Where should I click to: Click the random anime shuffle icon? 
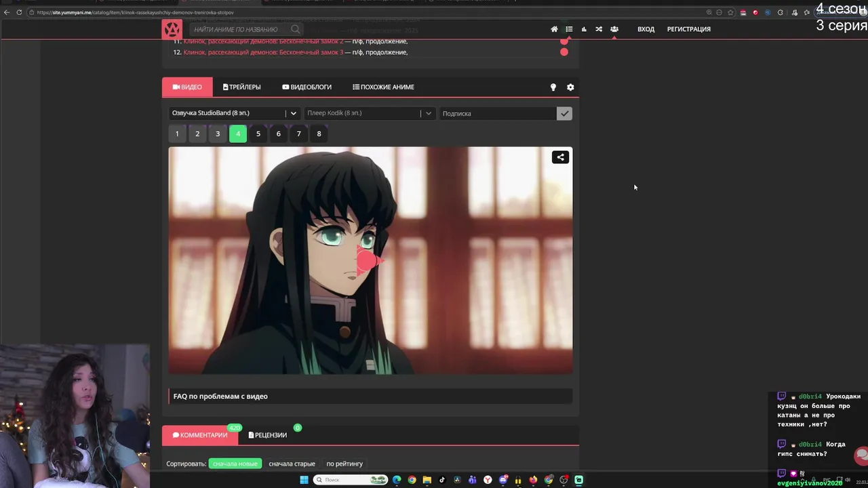click(599, 29)
